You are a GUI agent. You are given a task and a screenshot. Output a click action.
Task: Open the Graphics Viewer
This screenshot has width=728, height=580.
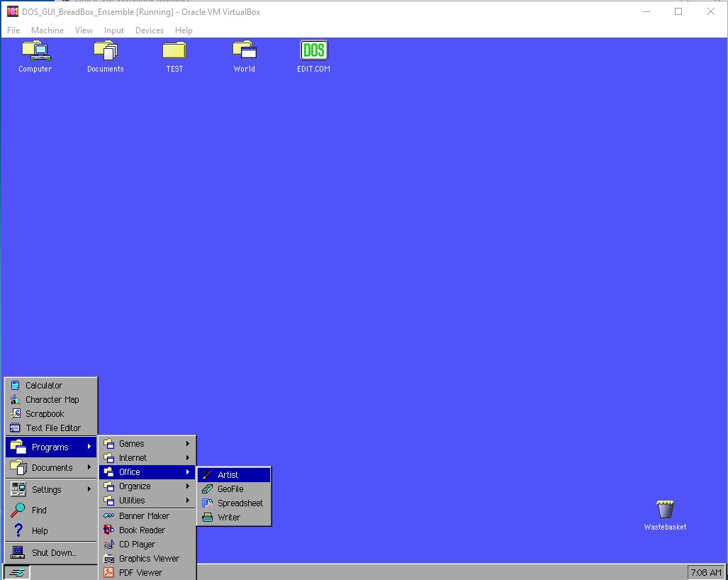(x=147, y=558)
